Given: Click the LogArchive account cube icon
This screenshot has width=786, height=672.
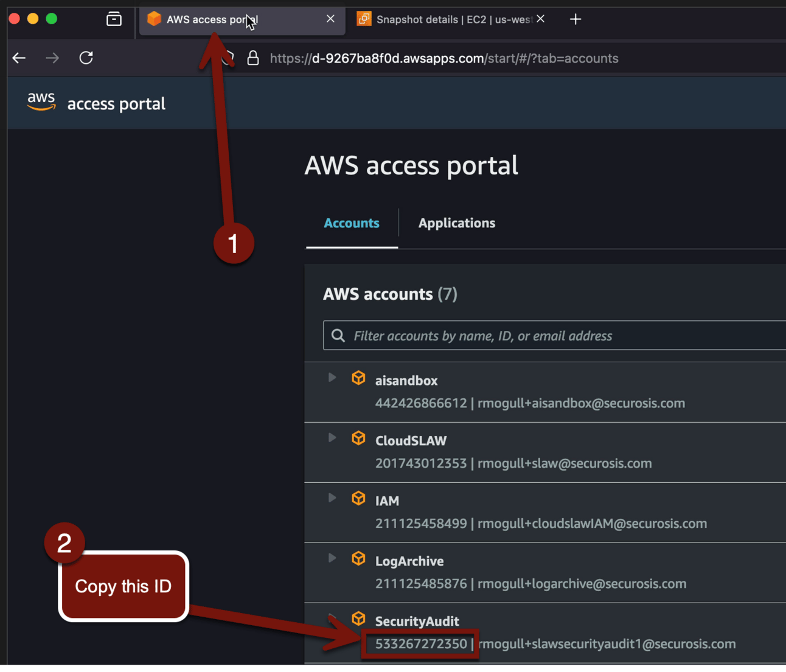Looking at the screenshot, I should coord(358,559).
